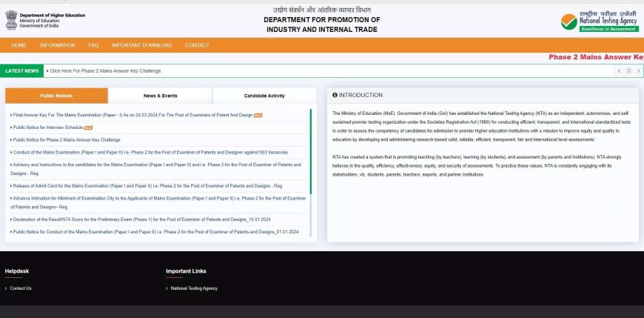Advance to next news ticker item
This screenshot has width=644, height=318.
tap(637, 71)
